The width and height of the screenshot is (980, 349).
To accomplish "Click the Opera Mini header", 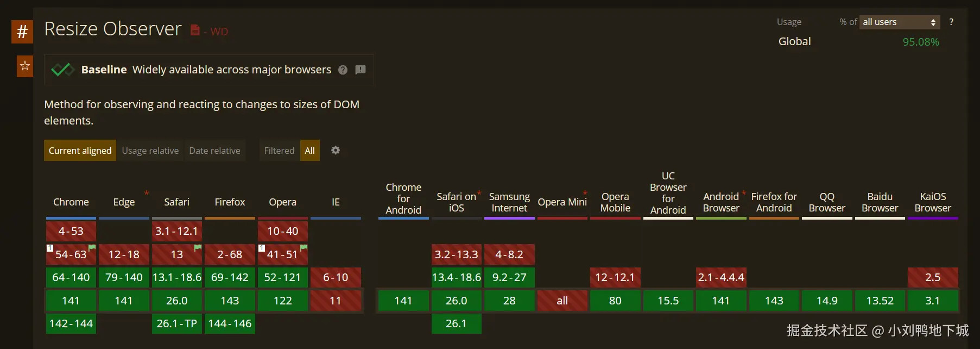I will 562,202.
